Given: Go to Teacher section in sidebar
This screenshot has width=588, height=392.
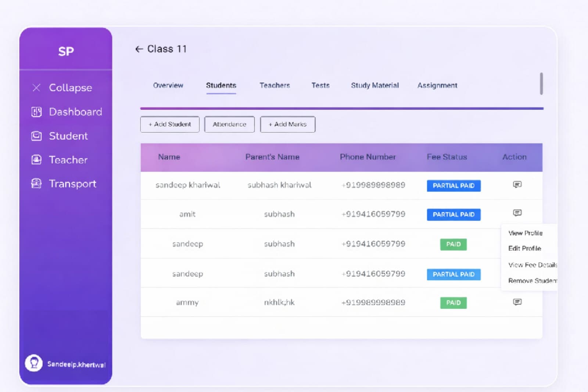Looking at the screenshot, I should [68, 160].
